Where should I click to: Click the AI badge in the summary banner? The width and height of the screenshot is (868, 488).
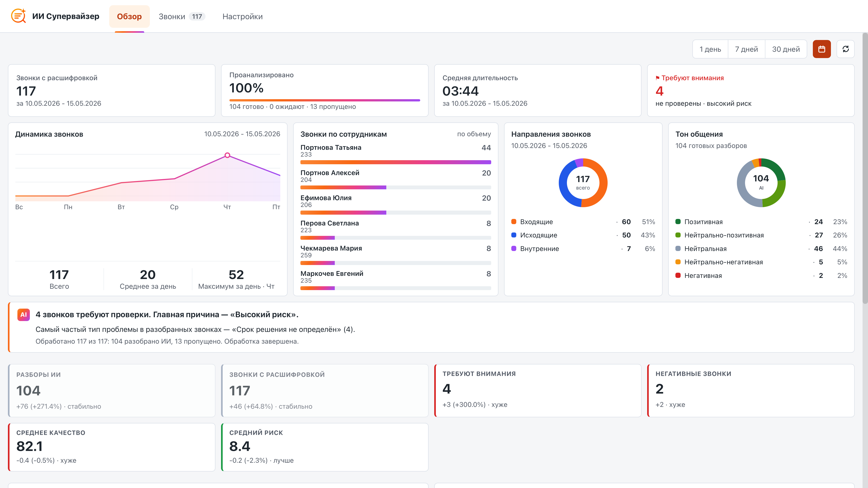click(24, 314)
